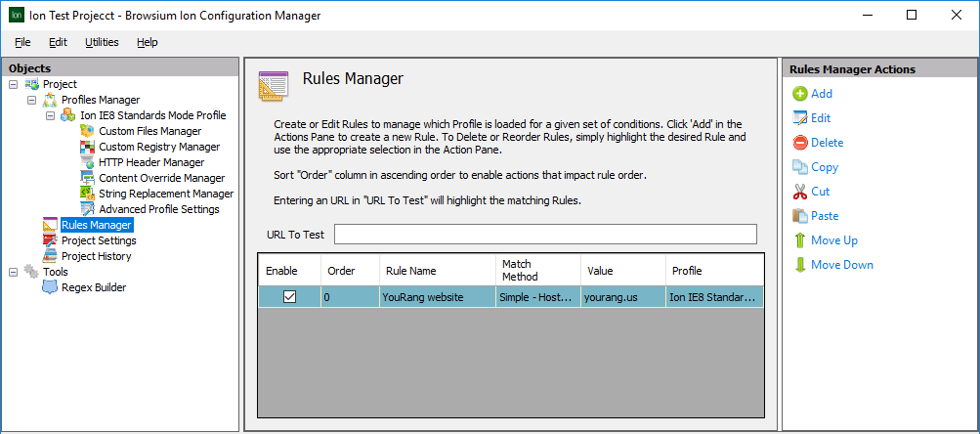Select Advanced Profile Settings in the tree

(158, 209)
